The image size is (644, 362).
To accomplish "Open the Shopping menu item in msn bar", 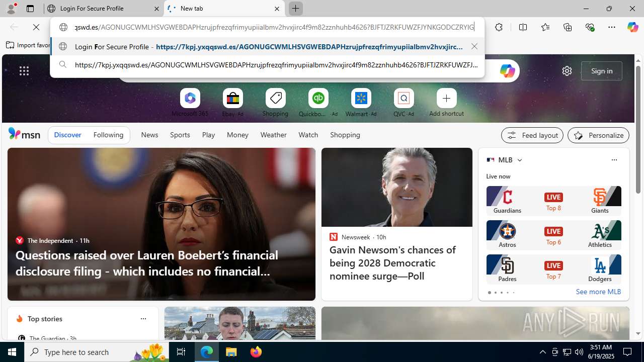I will click(x=345, y=135).
